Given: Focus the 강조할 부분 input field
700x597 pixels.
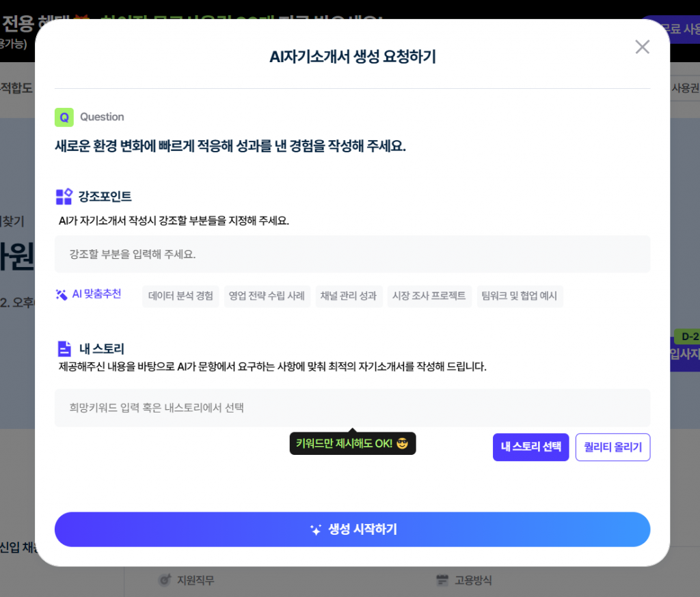Looking at the screenshot, I should [x=352, y=254].
